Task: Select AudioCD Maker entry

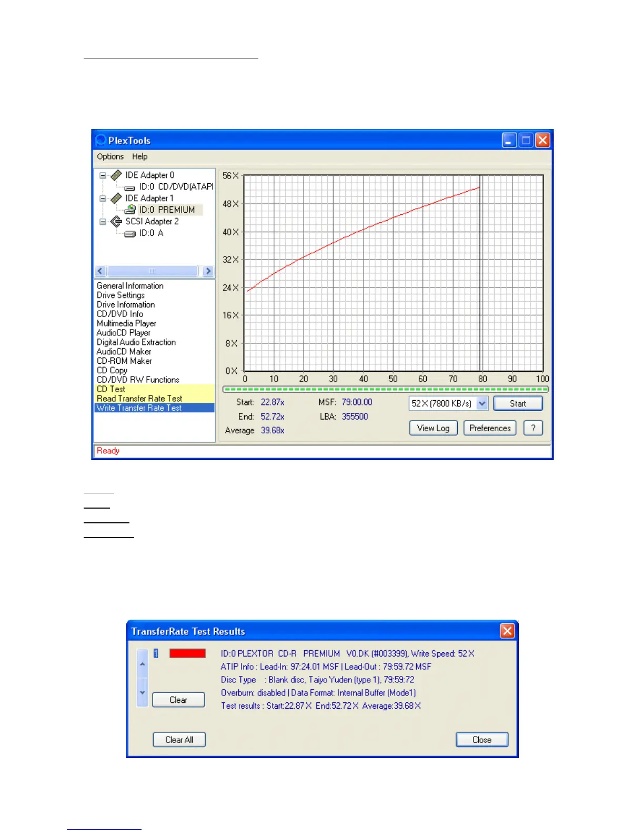Action: (124, 352)
